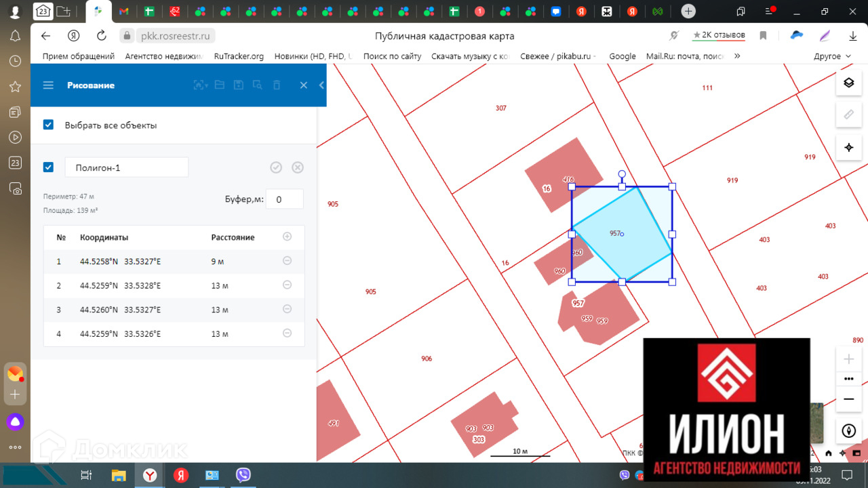Cancel Полигон-1 with the circled X icon
868x488 pixels.
297,167
